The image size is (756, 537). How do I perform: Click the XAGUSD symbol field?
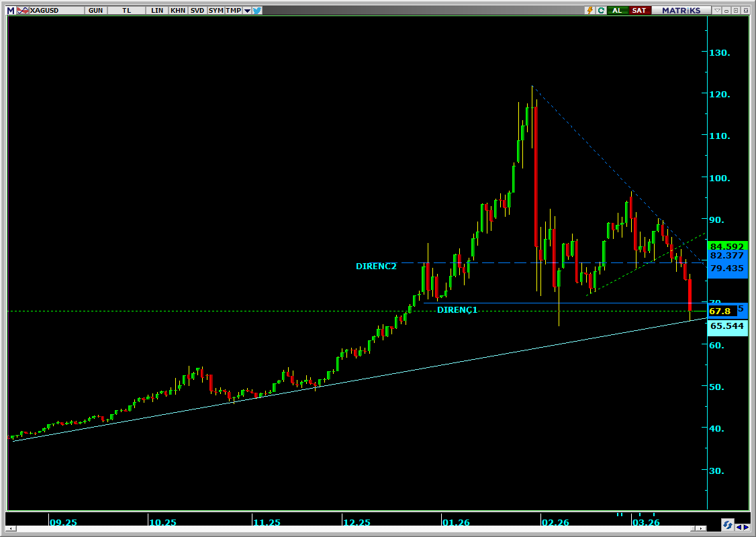click(56, 10)
